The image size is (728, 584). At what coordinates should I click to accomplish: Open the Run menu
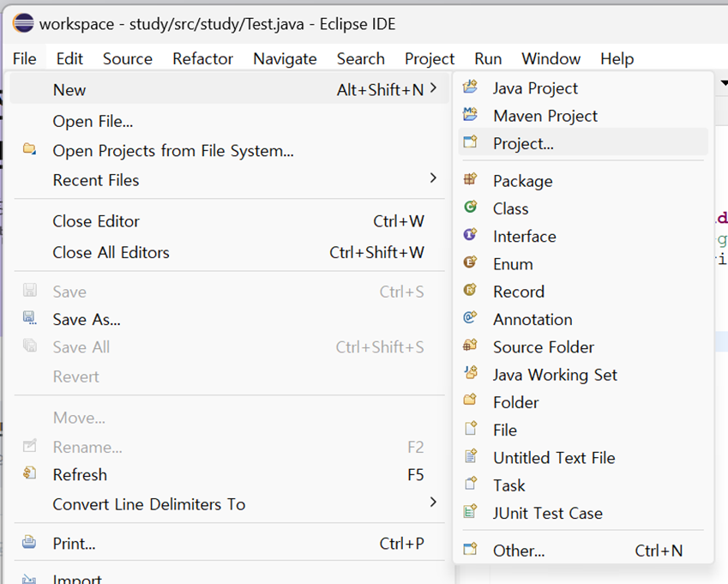pyautogui.click(x=488, y=58)
